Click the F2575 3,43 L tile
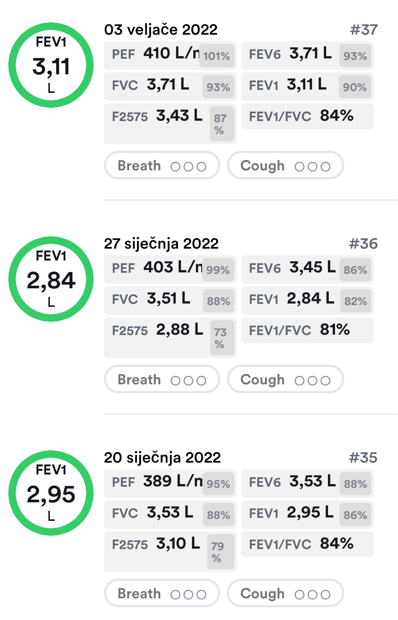Image resolution: width=398 pixels, height=620 pixels. click(x=170, y=124)
